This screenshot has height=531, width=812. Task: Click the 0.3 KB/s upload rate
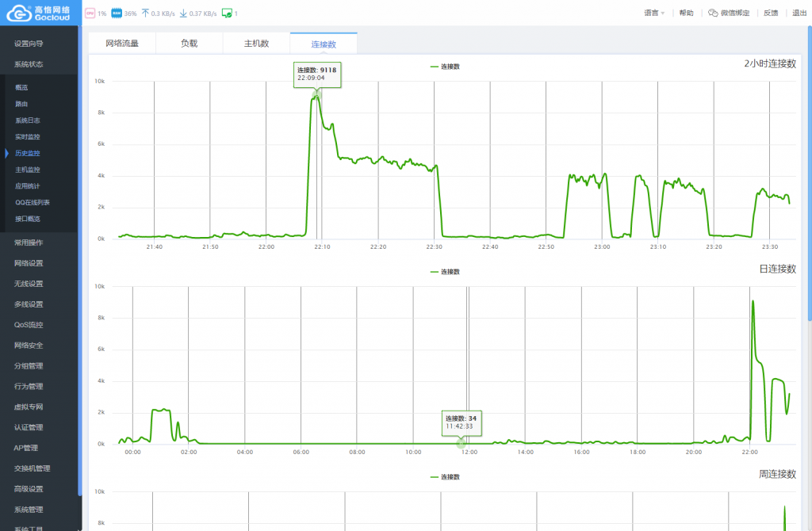coord(163,14)
